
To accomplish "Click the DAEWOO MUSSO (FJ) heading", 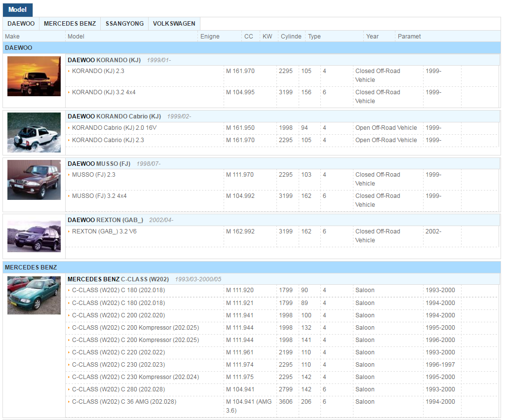I will point(99,164).
